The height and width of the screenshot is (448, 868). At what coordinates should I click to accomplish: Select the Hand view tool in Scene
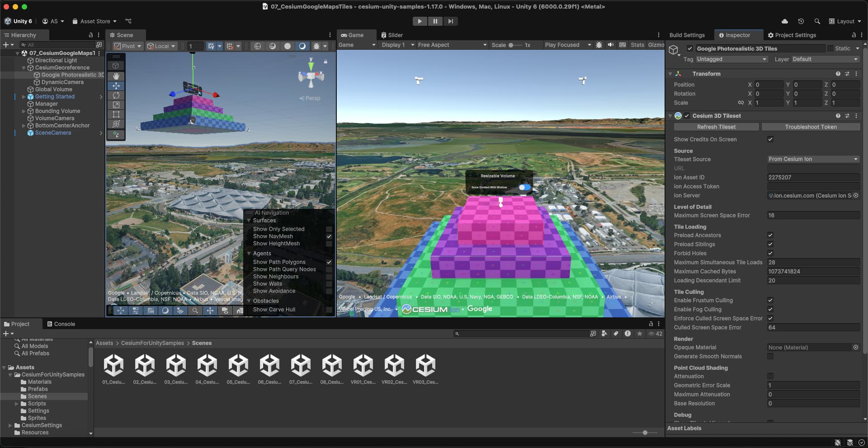tap(116, 76)
